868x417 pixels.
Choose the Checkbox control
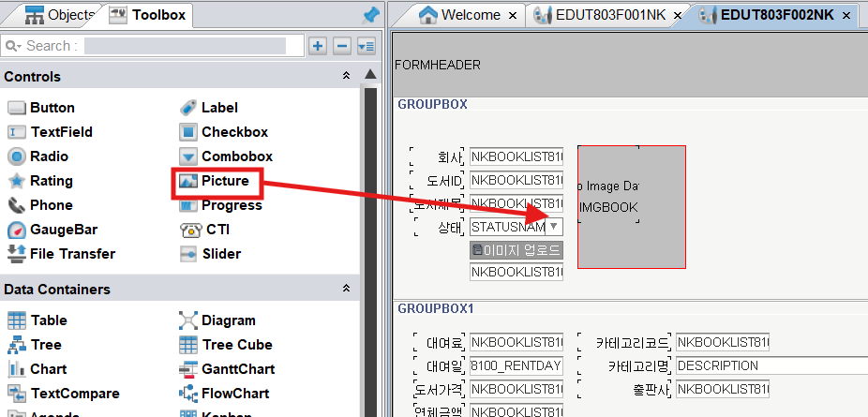pyautogui.click(x=224, y=132)
